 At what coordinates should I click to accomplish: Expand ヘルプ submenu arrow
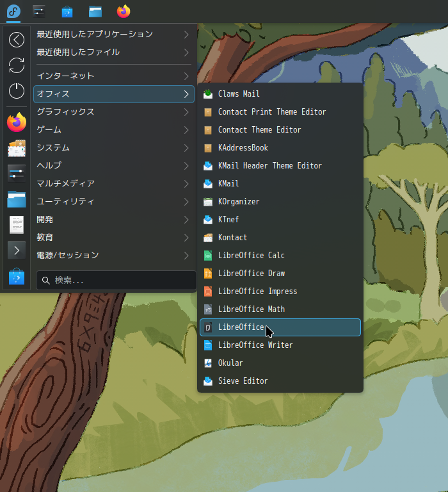tap(186, 166)
